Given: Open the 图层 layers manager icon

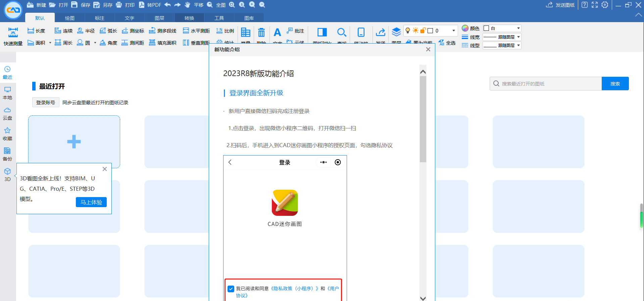Looking at the screenshot, I should [396, 33].
